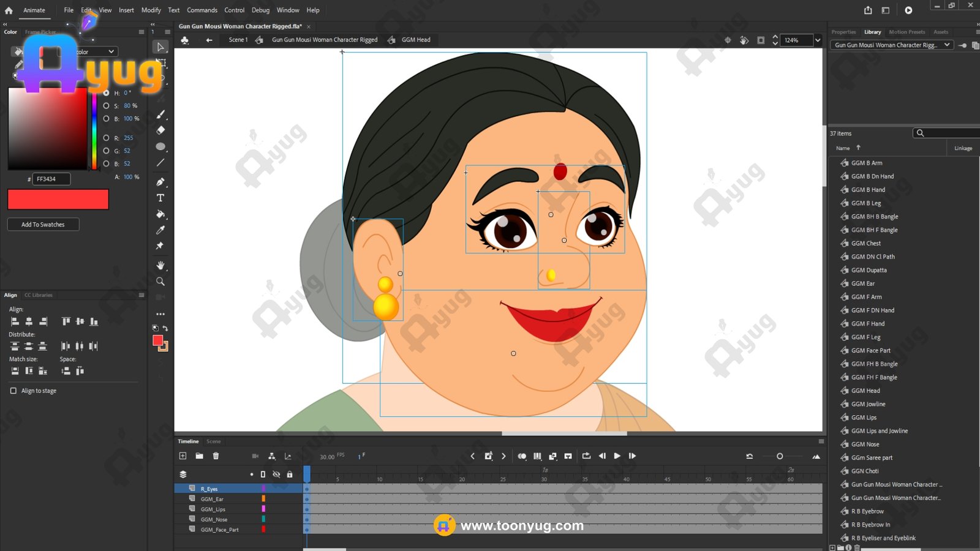
Task: Expand the library document dropdown
Action: [x=947, y=45]
